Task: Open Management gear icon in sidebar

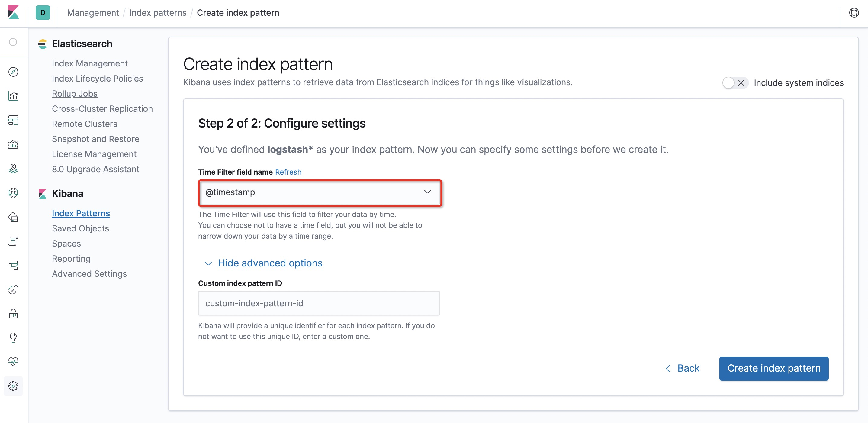Action: 13,386
